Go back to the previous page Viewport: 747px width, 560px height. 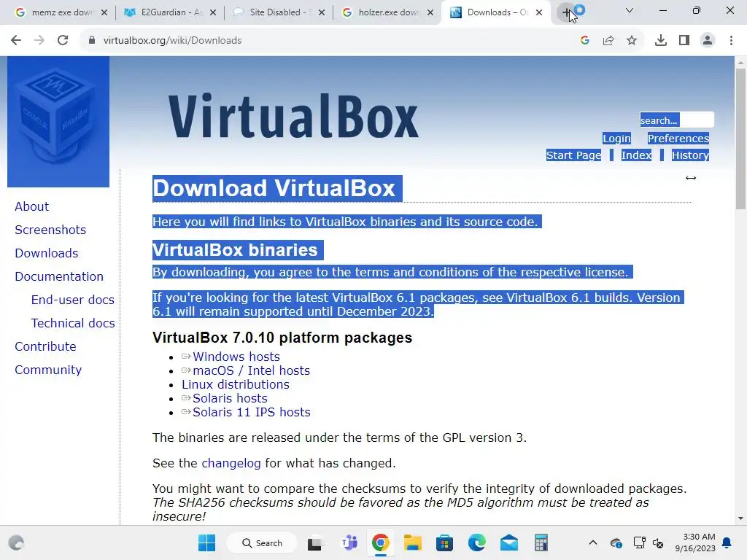pyautogui.click(x=16, y=41)
